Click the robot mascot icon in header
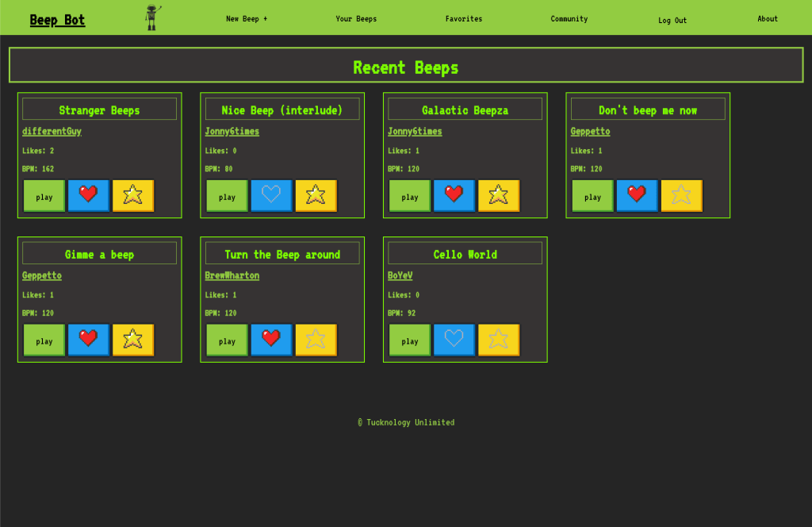 pyautogui.click(x=153, y=17)
